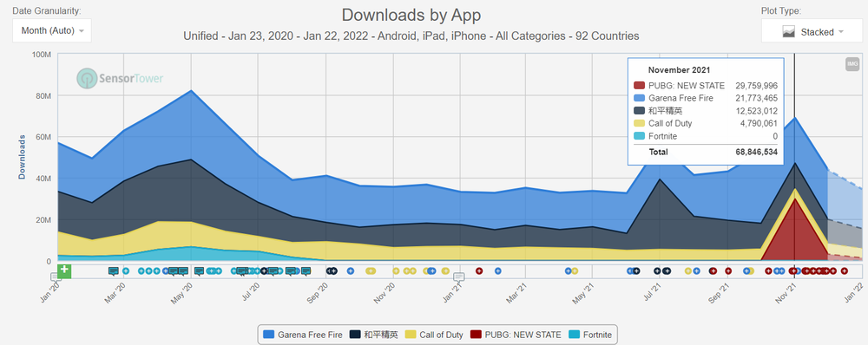Screen dimensions: 868x345
Task: Click the Downloads by App chart title
Action: pos(411,15)
